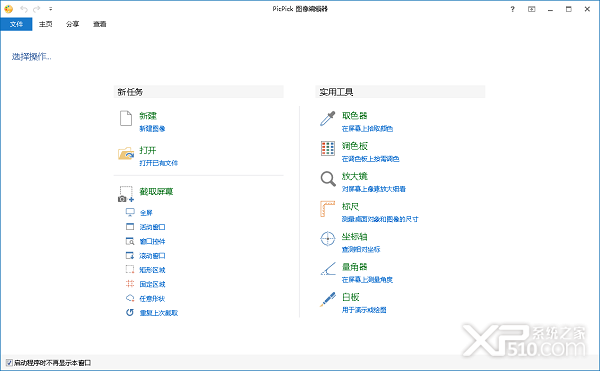
Task: Click the 全屏 full screen capture link
Action: click(x=146, y=213)
